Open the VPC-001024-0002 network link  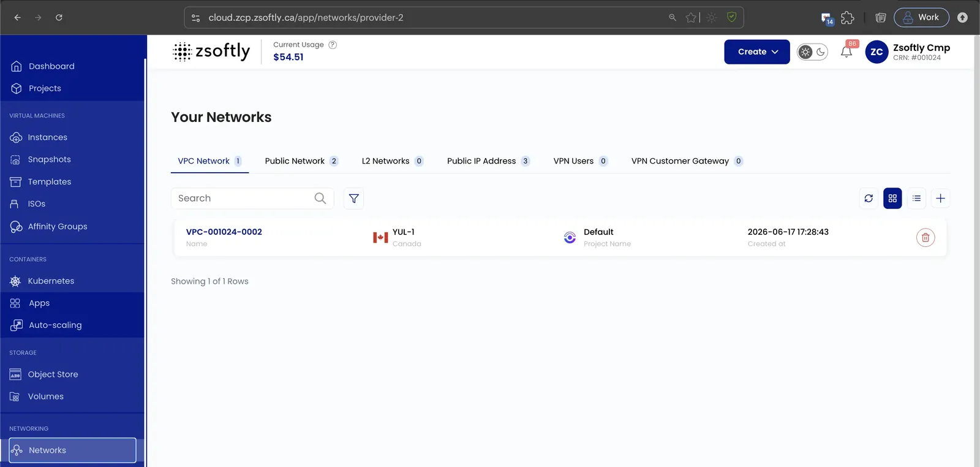pyautogui.click(x=224, y=232)
